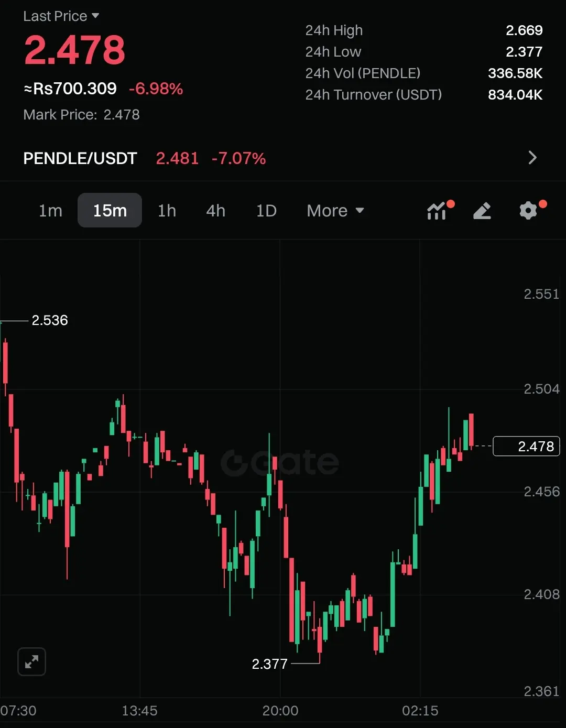
Task: Click the 13:45 time axis label
Action: 140,711
